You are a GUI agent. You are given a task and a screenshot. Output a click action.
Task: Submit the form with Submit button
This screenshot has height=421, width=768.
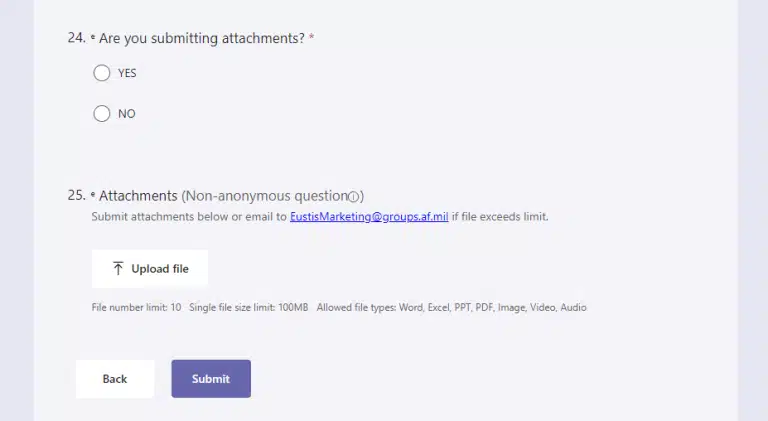point(211,379)
